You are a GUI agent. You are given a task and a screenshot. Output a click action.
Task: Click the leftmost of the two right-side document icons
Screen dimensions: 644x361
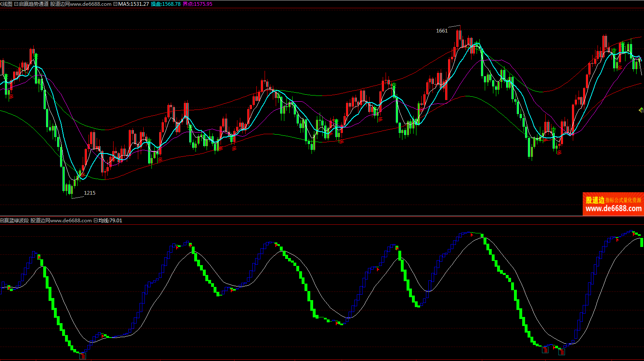pos(545,350)
